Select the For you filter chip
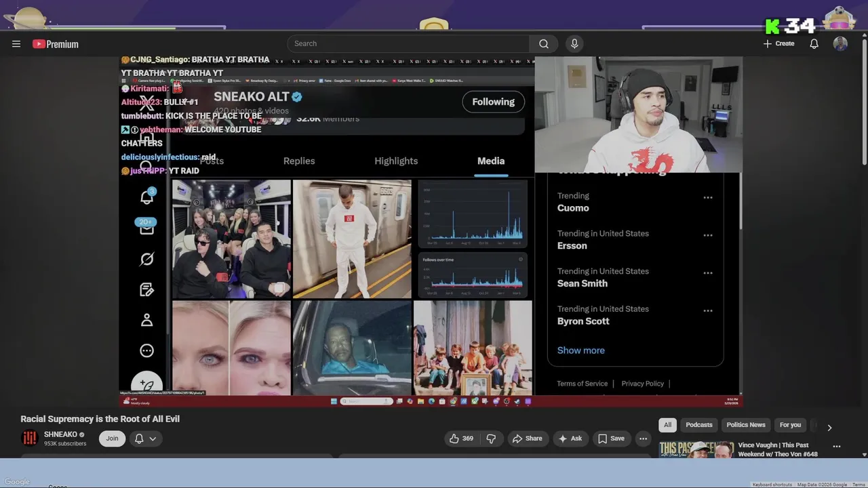The image size is (868, 488). pos(790,425)
